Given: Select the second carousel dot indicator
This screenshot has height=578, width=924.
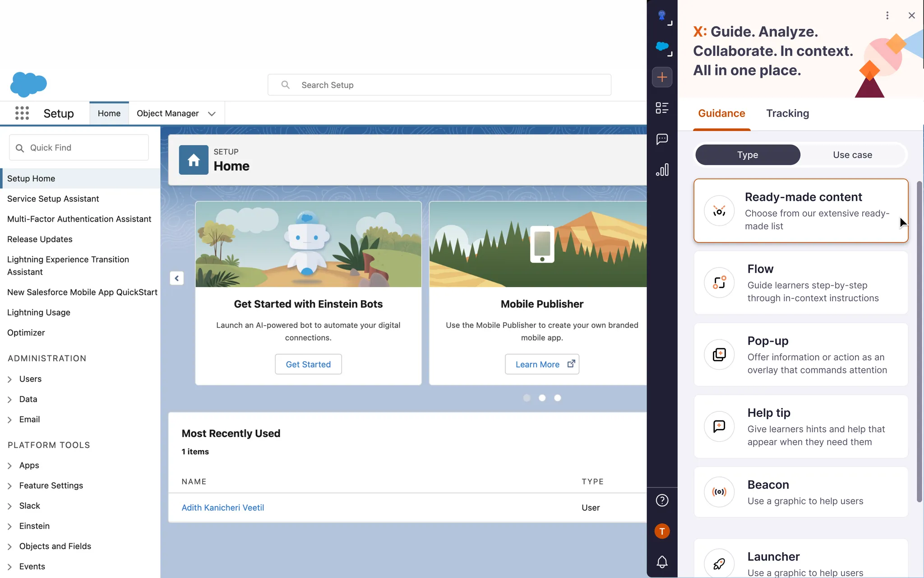Looking at the screenshot, I should 542,398.
